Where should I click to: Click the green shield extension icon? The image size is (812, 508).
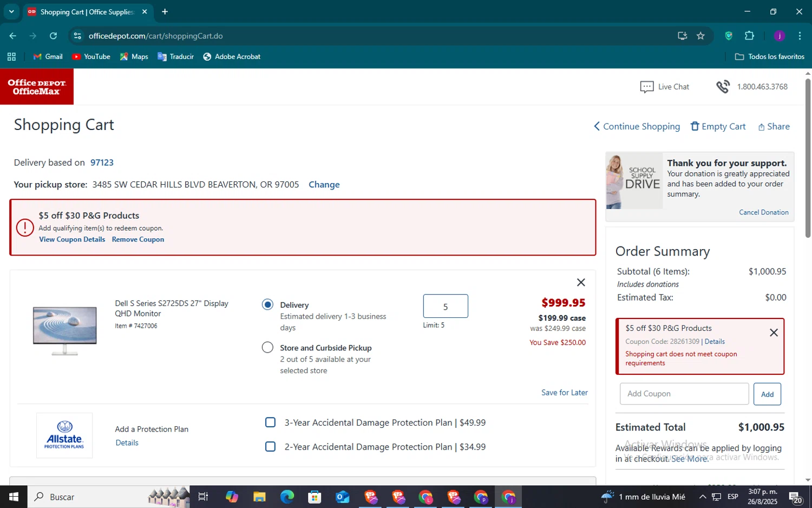tap(729, 36)
